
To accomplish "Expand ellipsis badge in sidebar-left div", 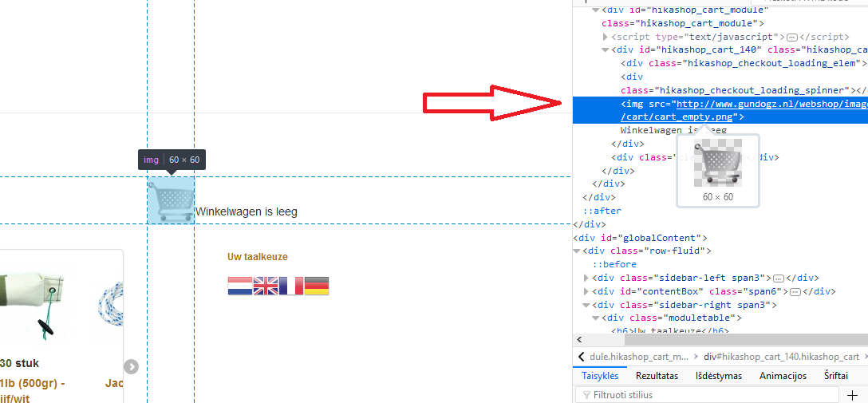I will (x=778, y=278).
